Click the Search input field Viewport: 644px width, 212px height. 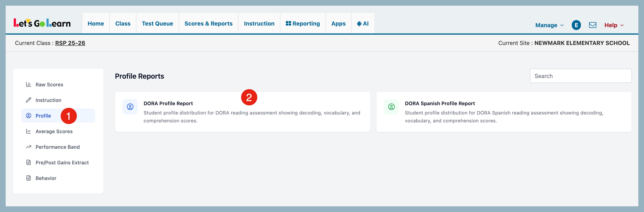click(580, 76)
